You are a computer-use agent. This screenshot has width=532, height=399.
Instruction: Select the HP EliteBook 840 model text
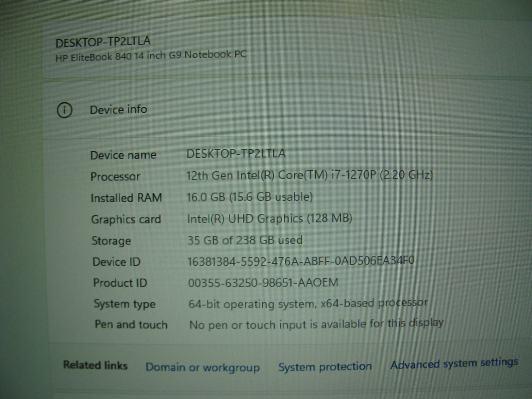(x=151, y=56)
